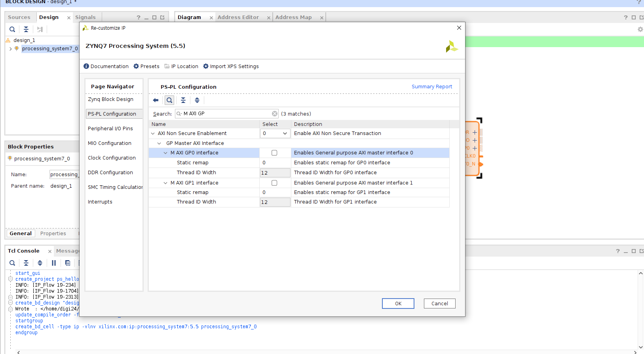644x354 pixels.
Task: Open General tab in Block Properties
Action: coord(21,234)
